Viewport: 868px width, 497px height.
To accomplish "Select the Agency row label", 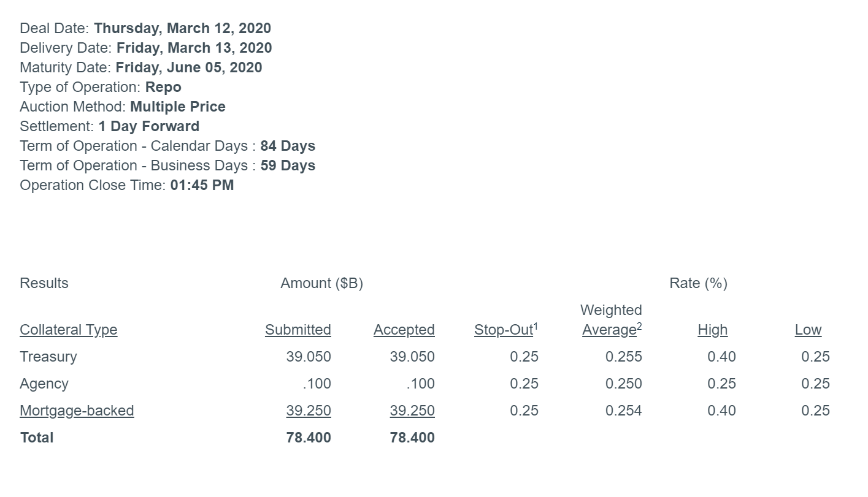I will (44, 384).
